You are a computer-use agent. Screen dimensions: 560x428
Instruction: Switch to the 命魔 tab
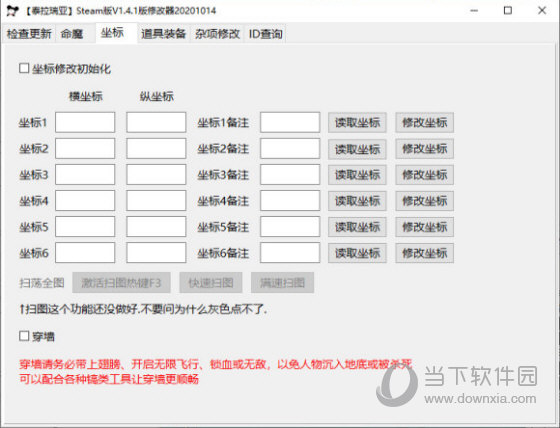pos(75,34)
